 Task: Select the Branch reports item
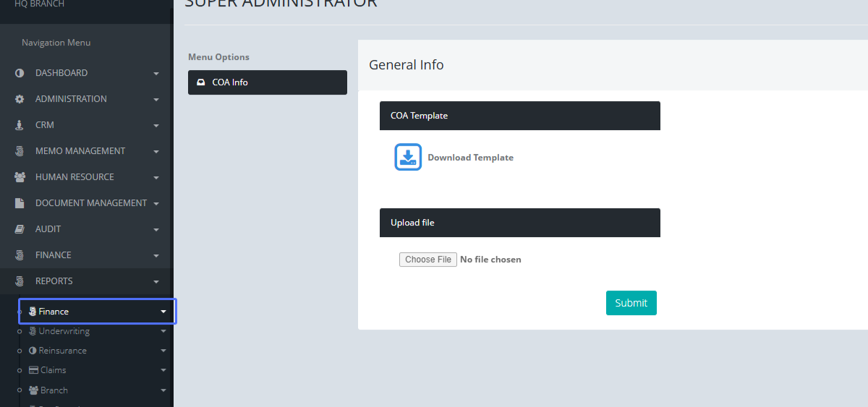pos(54,390)
